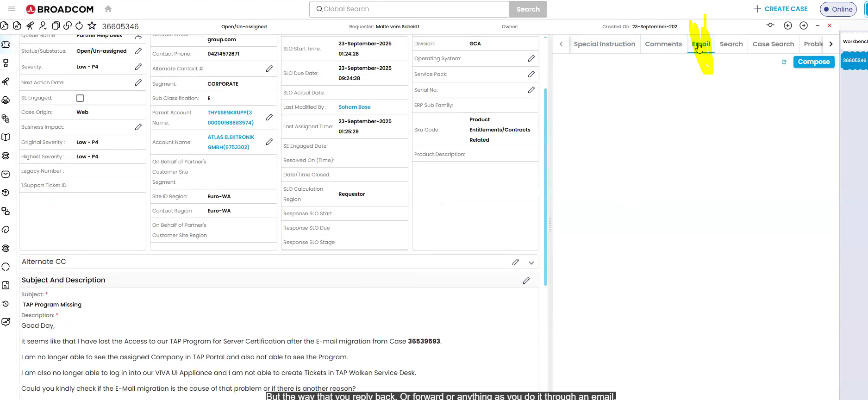Screen dimensions: 868x400
Task: Open the cloud icon in left sidebar
Action: click(6, 100)
